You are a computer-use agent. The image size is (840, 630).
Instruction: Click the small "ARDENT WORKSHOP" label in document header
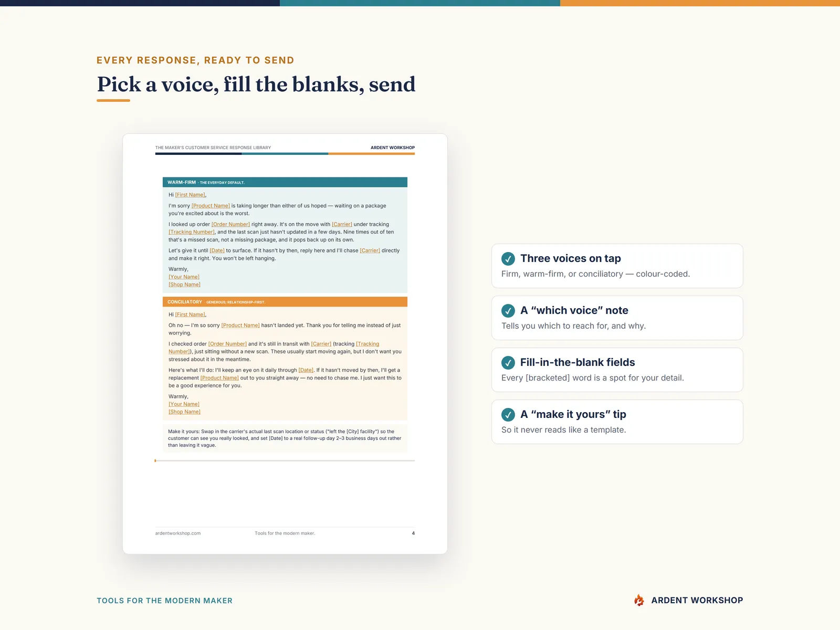393,148
